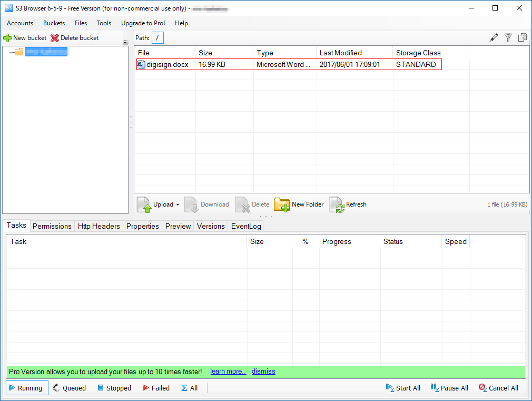
Task: Click the Delete bucket red X icon
Action: (x=55, y=38)
